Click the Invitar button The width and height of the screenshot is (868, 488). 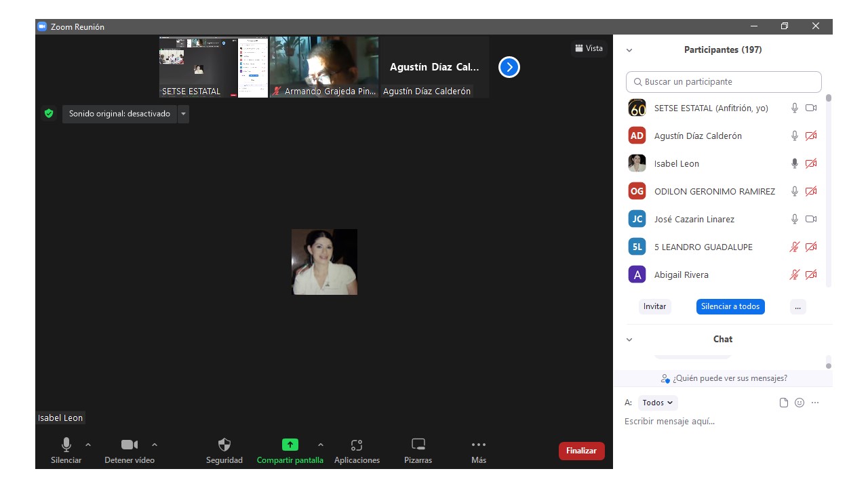point(655,306)
